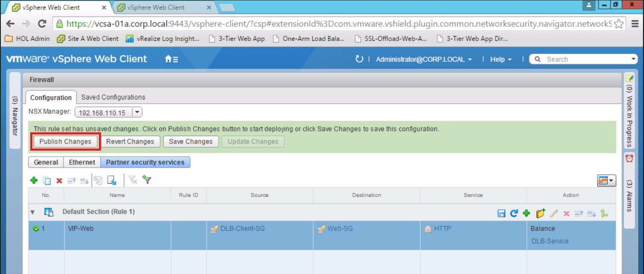Click the copy rule icon in the toolbar
The image size is (644, 274).
(x=47, y=181)
